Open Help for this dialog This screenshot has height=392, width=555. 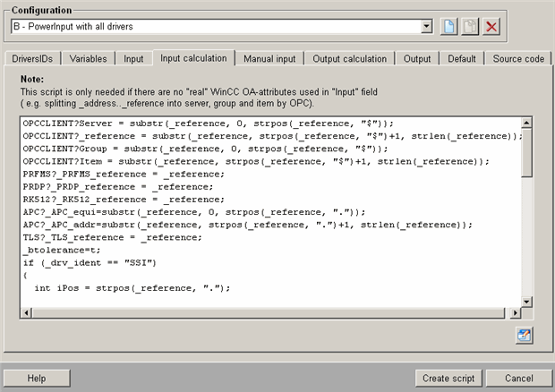(x=37, y=378)
